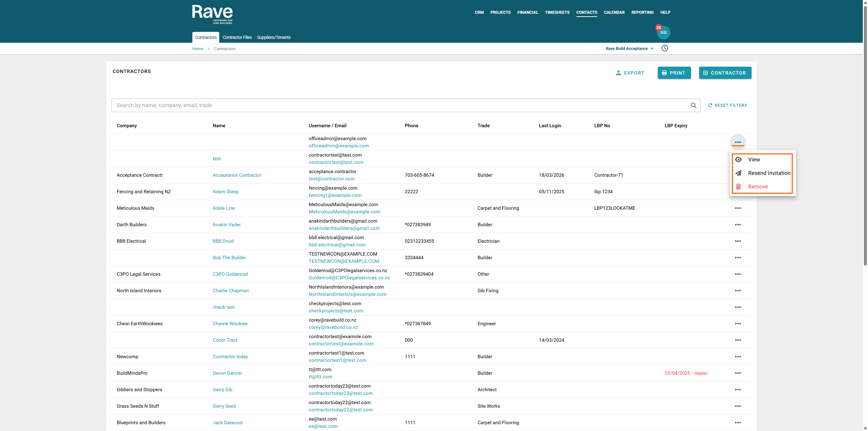This screenshot has height=431, width=868.
Task: Click the Print button
Action: click(674, 73)
